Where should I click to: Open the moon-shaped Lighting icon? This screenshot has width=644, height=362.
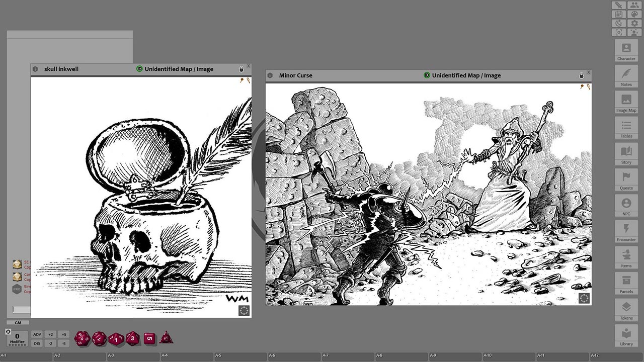[618, 23]
